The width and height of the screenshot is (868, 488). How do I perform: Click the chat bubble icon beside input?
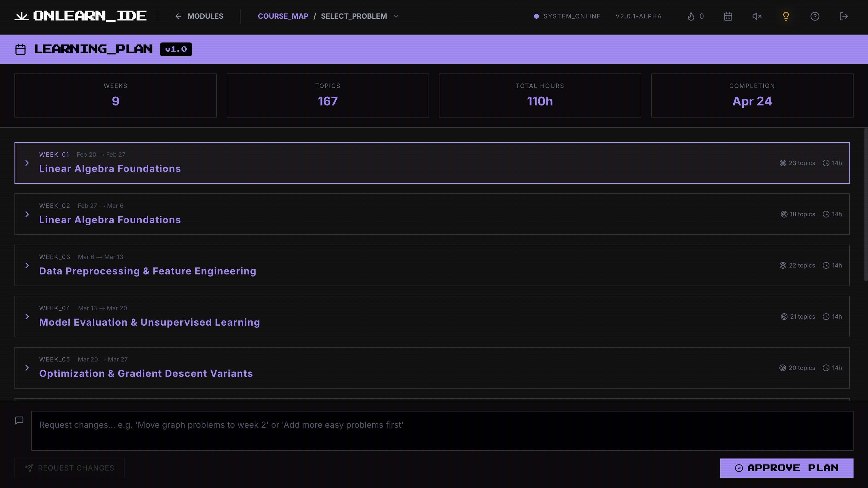click(19, 420)
